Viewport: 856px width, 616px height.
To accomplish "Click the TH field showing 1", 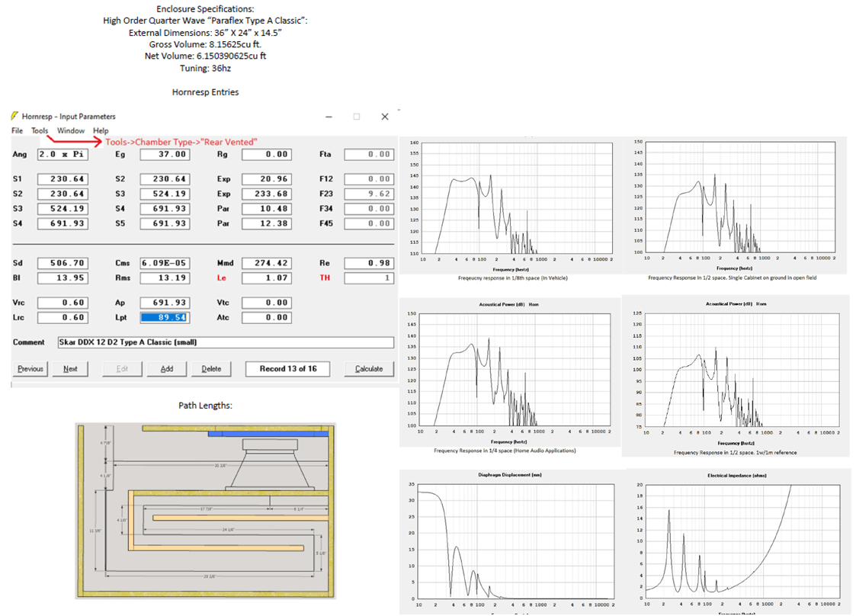I will (369, 278).
